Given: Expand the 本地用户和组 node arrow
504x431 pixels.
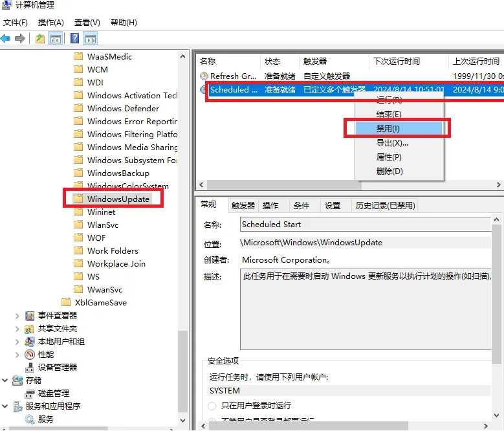Looking at the screenshot, I should (17, 341).
